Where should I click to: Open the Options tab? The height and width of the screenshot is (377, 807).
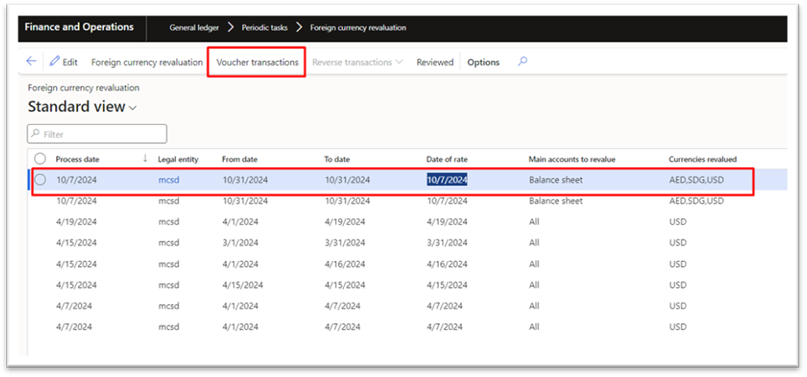click(x=483, y=62)
